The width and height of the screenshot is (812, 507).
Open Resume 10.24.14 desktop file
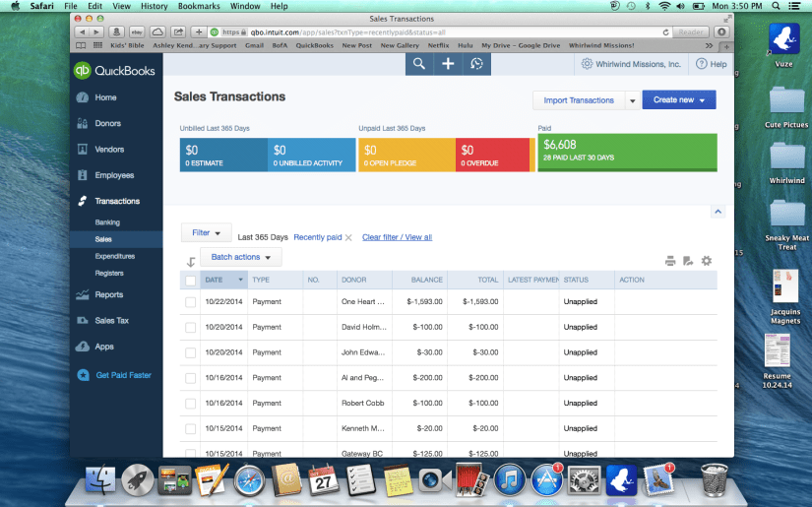777,361
